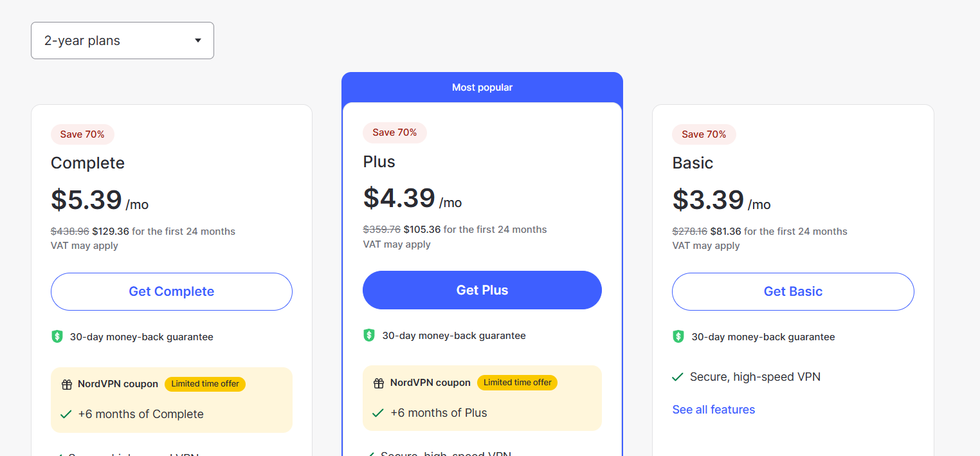This screenshot has height=456, width=980.
Task: Click the gift icon in Complete coupon box
Action: tap(67, 385)
